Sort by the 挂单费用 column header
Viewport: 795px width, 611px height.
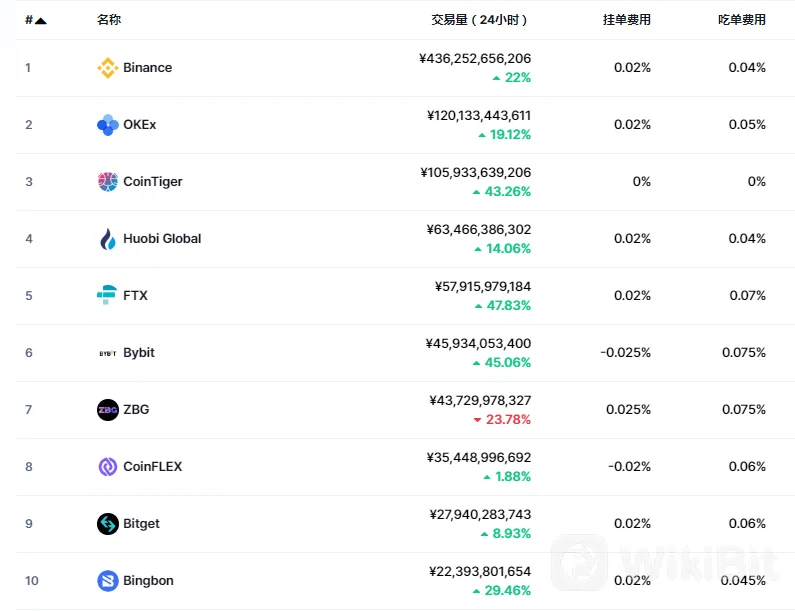coord(627,20)
